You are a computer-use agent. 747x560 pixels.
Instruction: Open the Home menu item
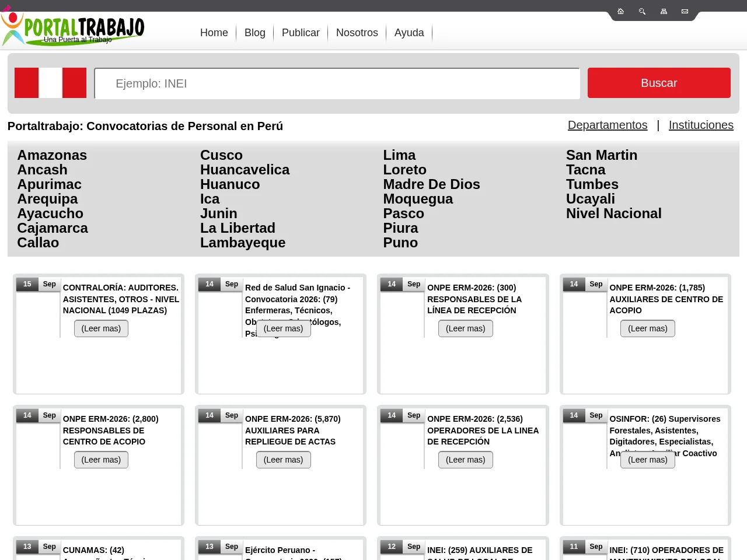point(214,33)
